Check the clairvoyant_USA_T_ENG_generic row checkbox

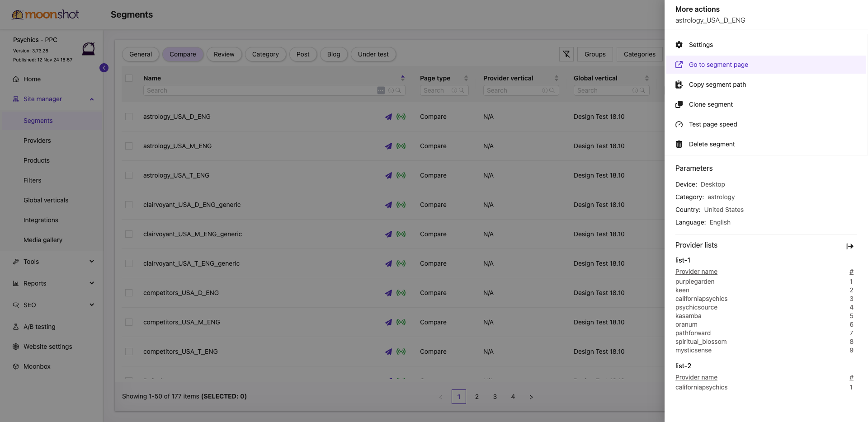coord(129,263)
